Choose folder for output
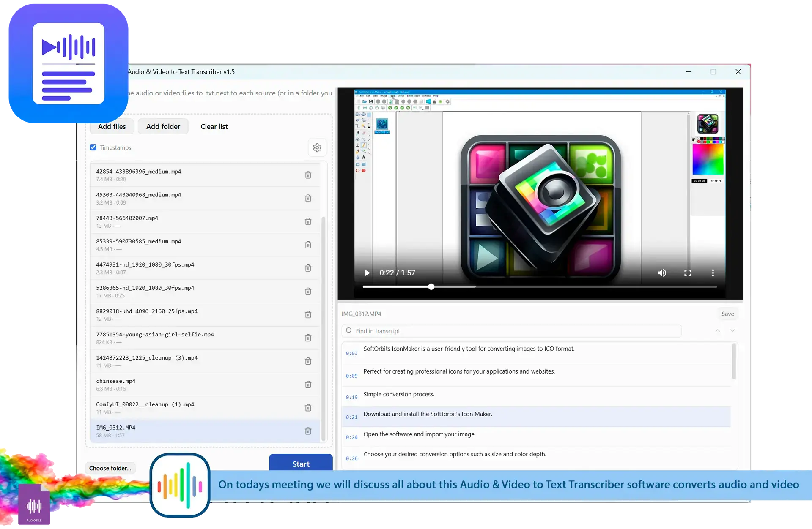 coord(110,468)
